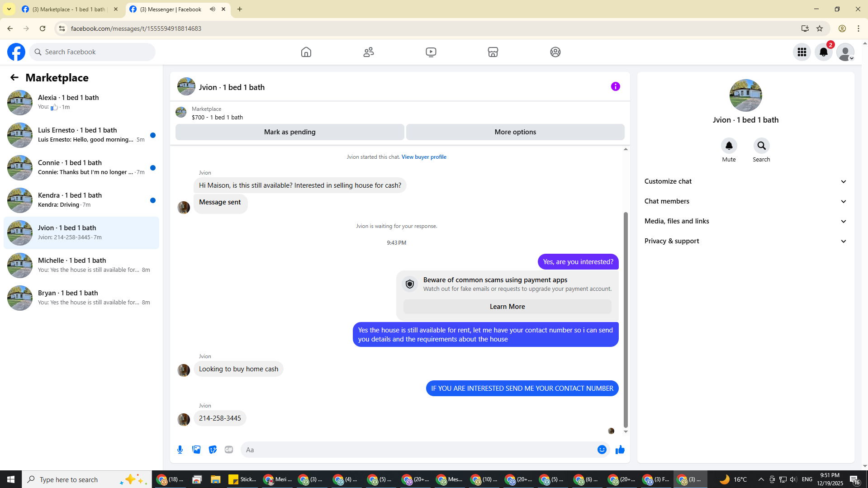Click More options button
Image resolution: width=868 pixels, height=488 pixels.
pyautogui.click(x=515, y=132)
